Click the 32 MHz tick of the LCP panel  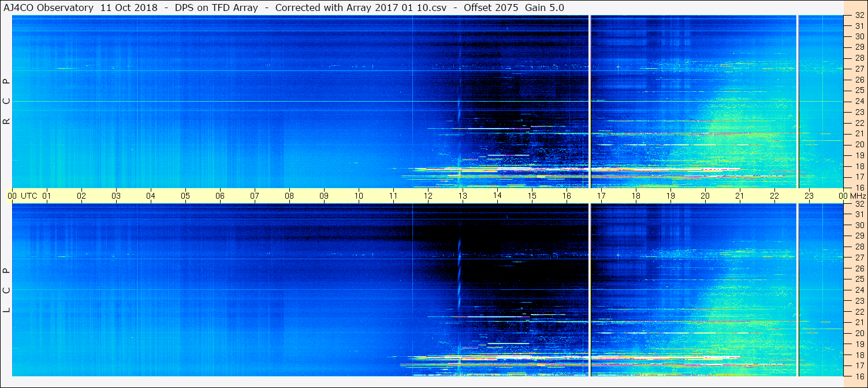click(x=859, y=204)
